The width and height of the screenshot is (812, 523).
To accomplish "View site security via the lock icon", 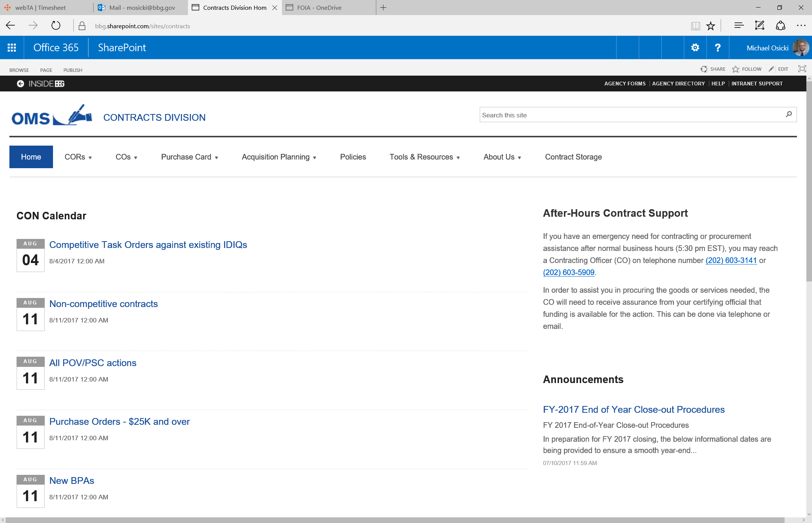I will 82,26.
